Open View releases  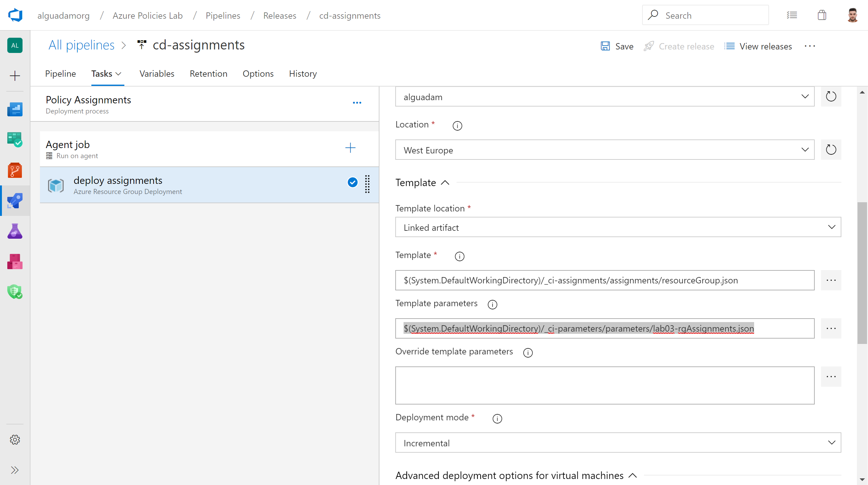[758, 46]
